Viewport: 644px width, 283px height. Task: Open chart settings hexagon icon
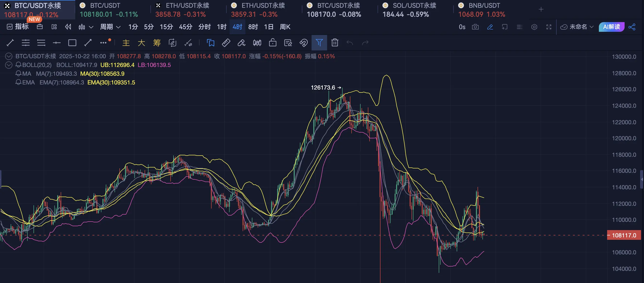[534, 27]
